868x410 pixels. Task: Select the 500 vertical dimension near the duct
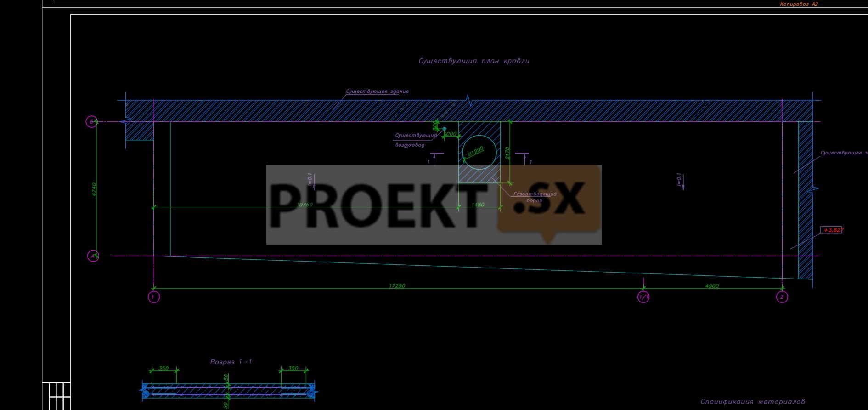pyautogui.click(x=435, y=125)
